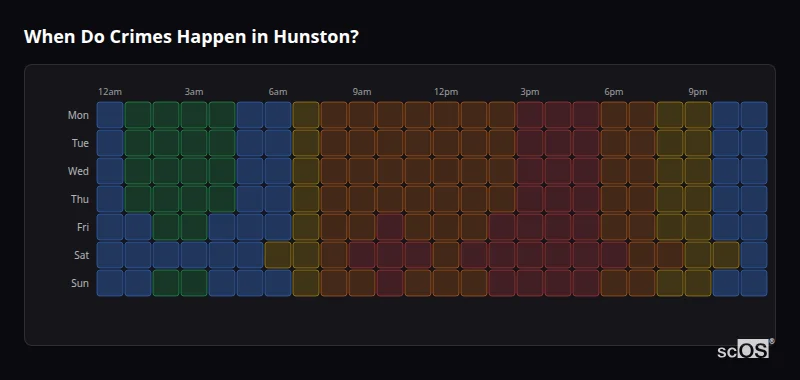Click the Friday 9pm heatmap cell

[x=698, y=227]
